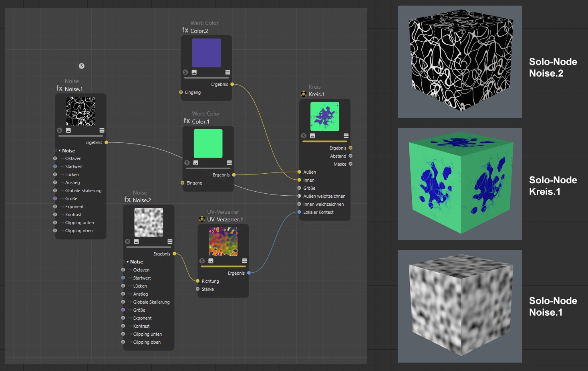Click the Maske output port on Kreis.1
This screenshot has height=371, width=588.
(x=350, y=164)
